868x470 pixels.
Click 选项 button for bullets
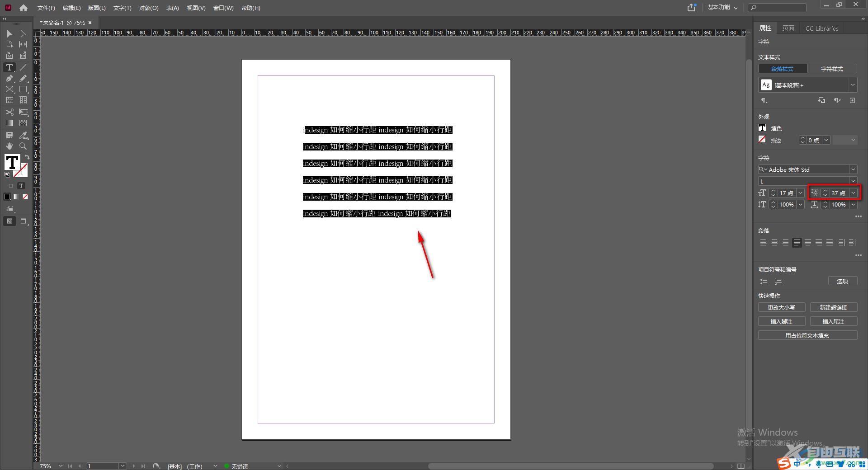click(843, 281)
